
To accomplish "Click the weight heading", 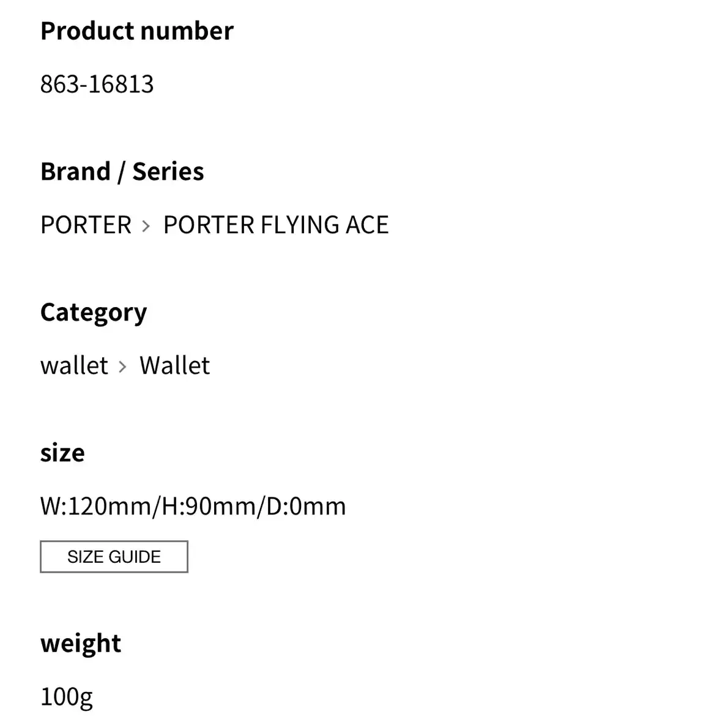I will 81,644.
